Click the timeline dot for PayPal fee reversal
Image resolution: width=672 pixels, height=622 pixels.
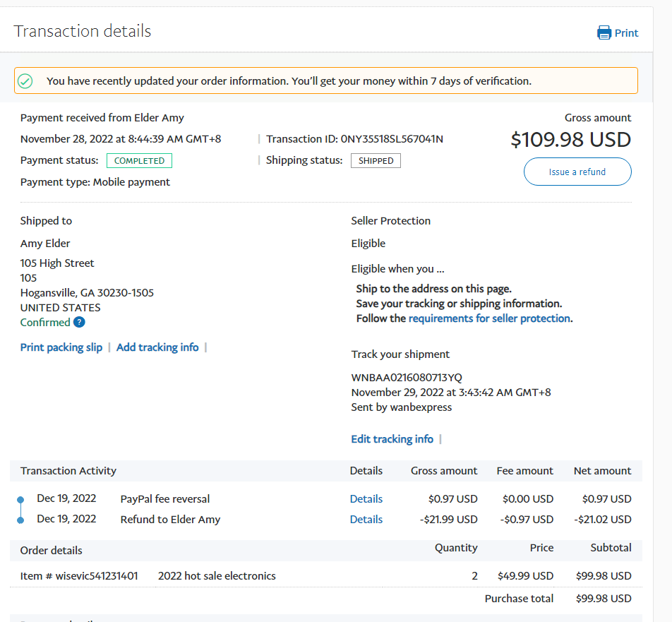(20, 500)
